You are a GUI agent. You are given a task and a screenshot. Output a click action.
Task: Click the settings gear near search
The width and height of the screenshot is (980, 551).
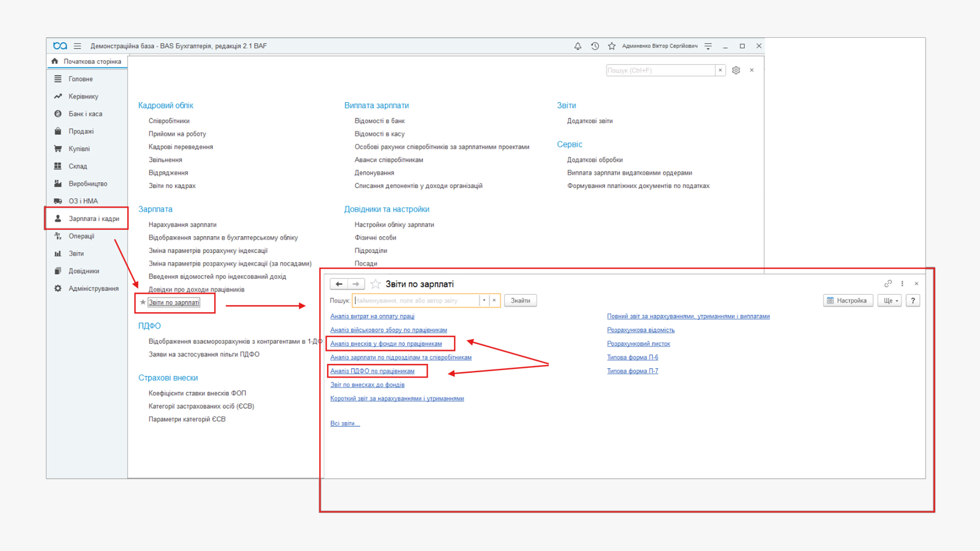pyautogui.click(x=736, y=70)
